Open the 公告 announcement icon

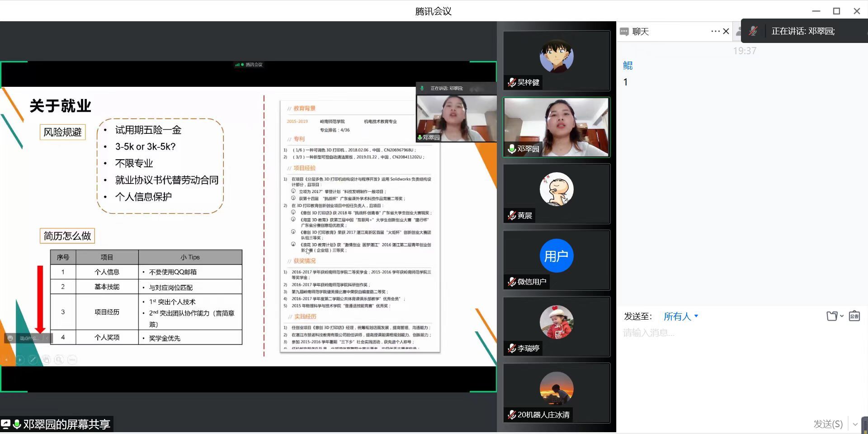pyautogui.click(x=854, y=316)
